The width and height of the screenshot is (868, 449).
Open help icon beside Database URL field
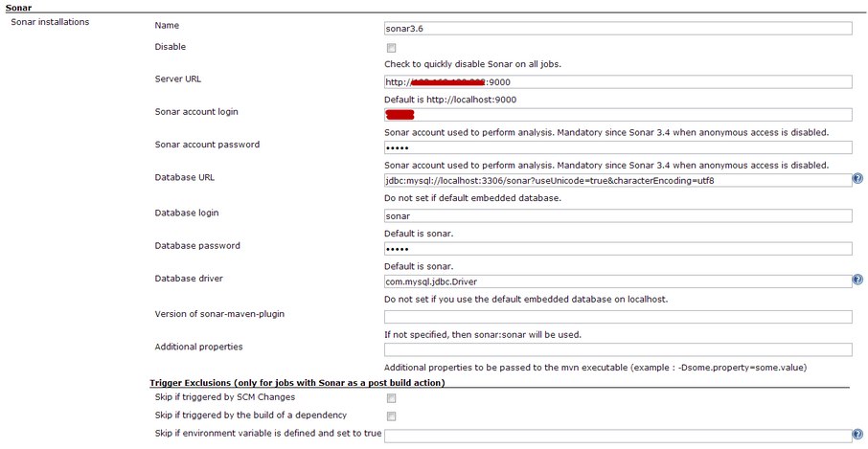point(857,178)
